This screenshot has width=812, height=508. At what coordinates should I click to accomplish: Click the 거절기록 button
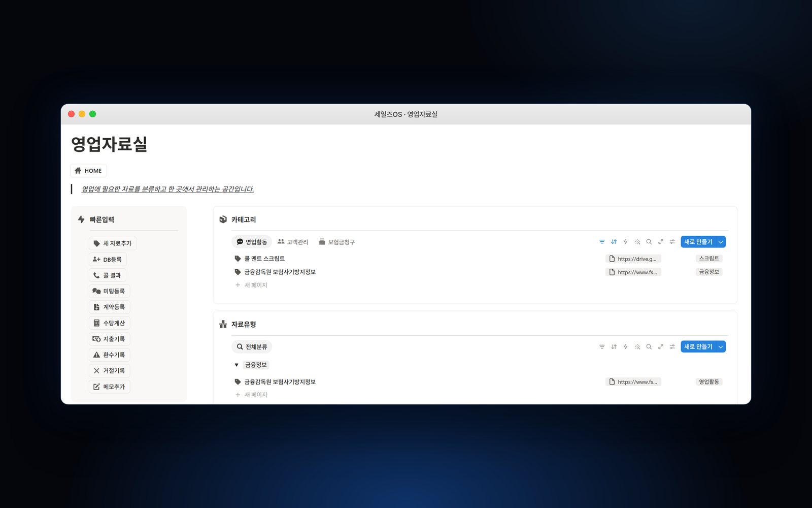click(110, 371)
